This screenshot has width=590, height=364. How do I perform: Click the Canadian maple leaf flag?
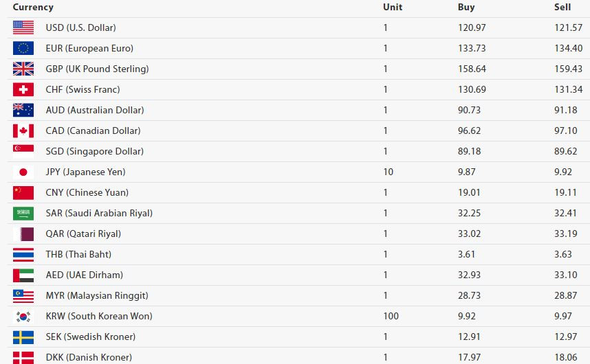pos(23,130)
